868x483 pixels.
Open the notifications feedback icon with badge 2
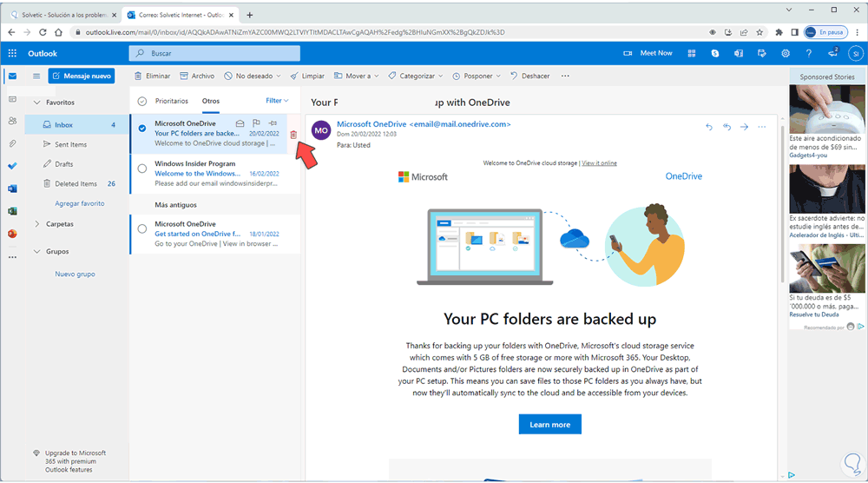pyautogui.click(x=833, y=53)
